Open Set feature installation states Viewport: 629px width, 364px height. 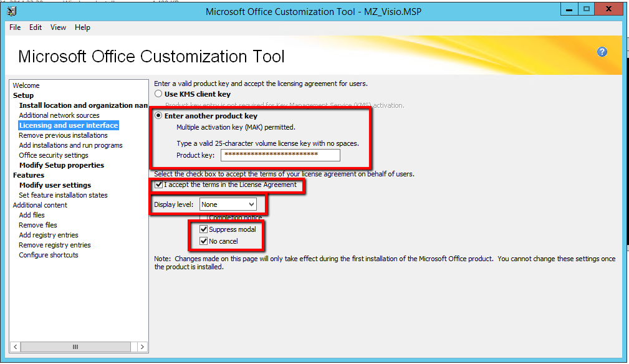click(63, 195)
